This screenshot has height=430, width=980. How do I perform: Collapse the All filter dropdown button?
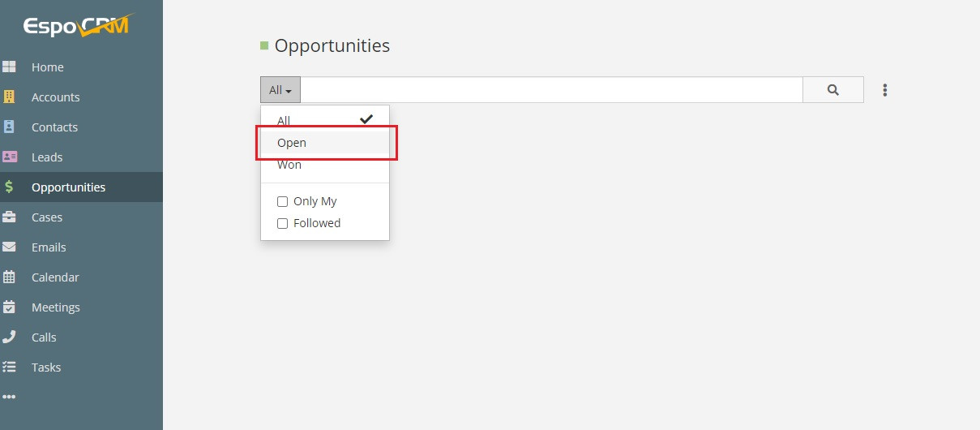click(280, 90)
